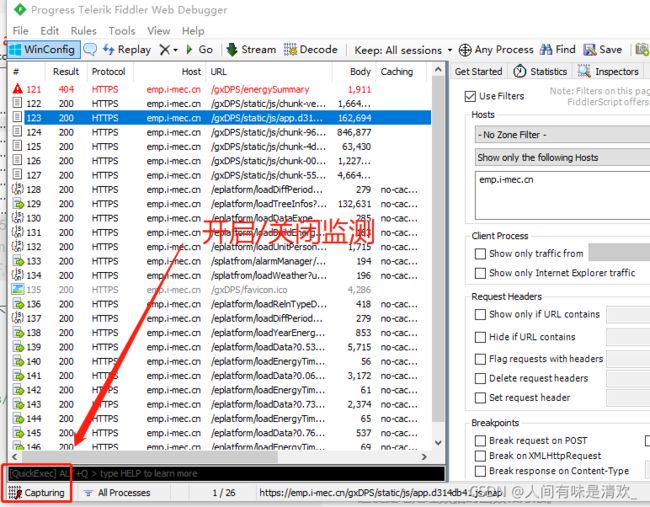The image size is (650, 507).
Task: Click horizontal scrollbar left arrow
Action: coord(15,457)
